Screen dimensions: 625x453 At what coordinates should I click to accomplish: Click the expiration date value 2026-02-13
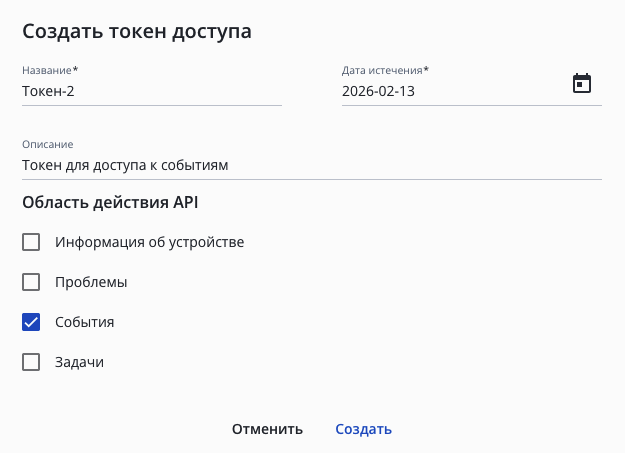pos(378,91)
